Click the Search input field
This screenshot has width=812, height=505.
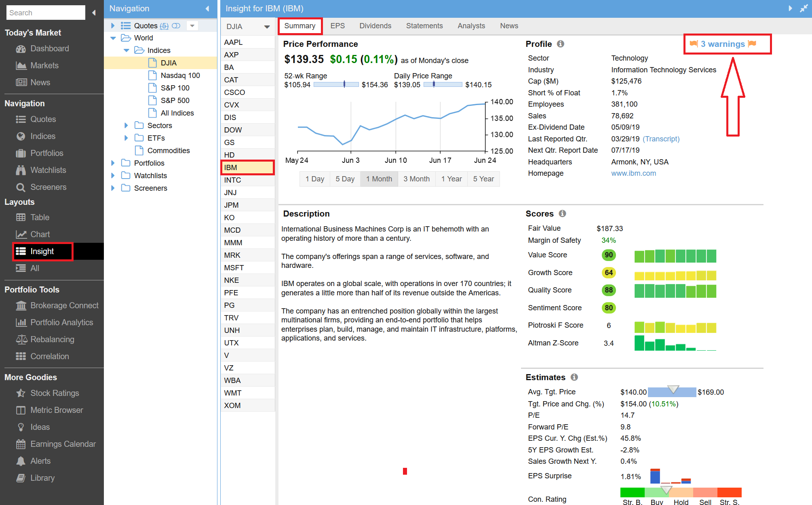45,13
